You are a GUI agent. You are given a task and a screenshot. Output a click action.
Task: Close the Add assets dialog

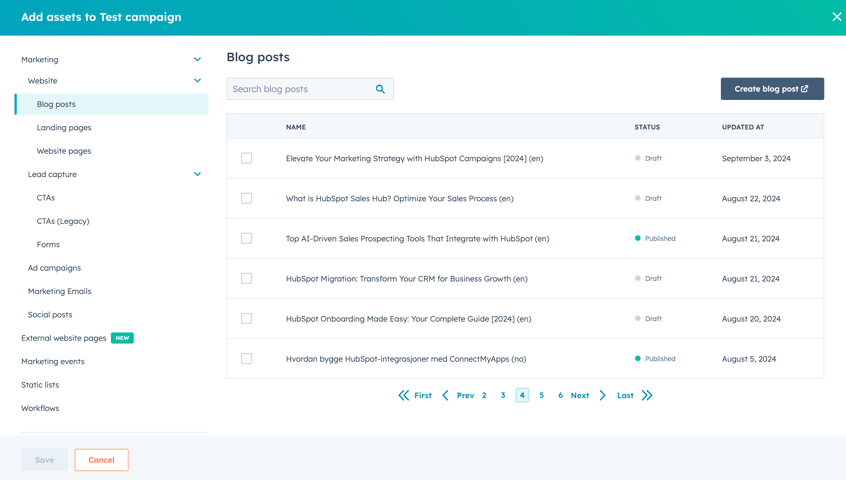point(837,17)
